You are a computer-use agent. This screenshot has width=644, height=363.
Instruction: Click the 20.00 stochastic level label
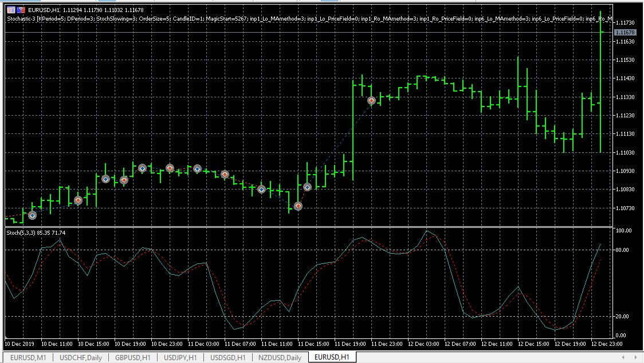tap(623, 316)
